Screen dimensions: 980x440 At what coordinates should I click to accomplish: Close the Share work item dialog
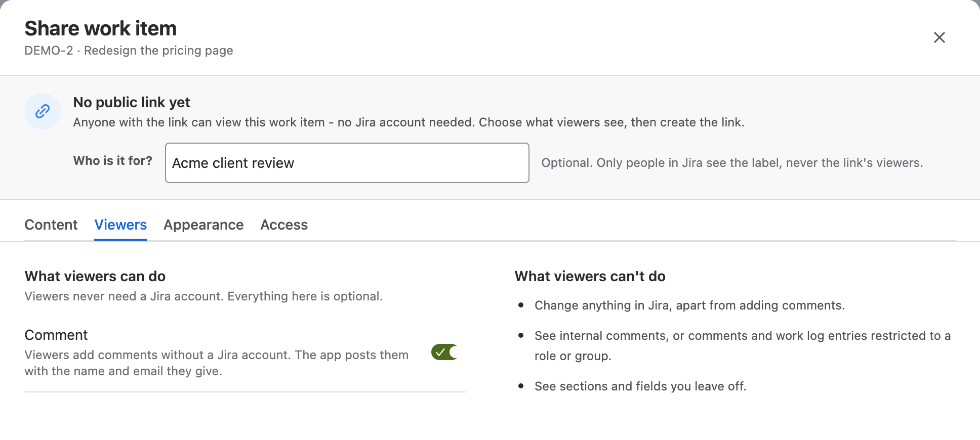coord(939,37)
